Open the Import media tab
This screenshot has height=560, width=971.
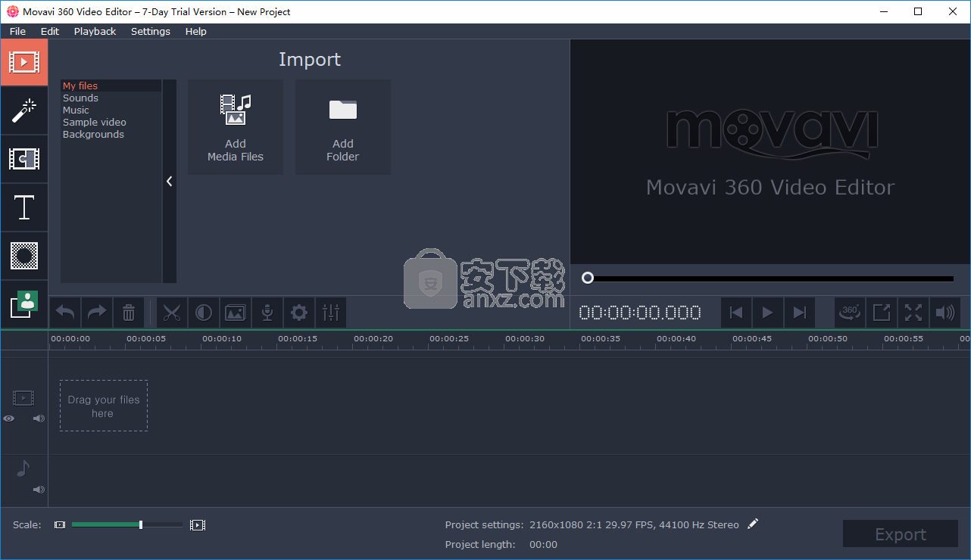(x=24, y=62)
